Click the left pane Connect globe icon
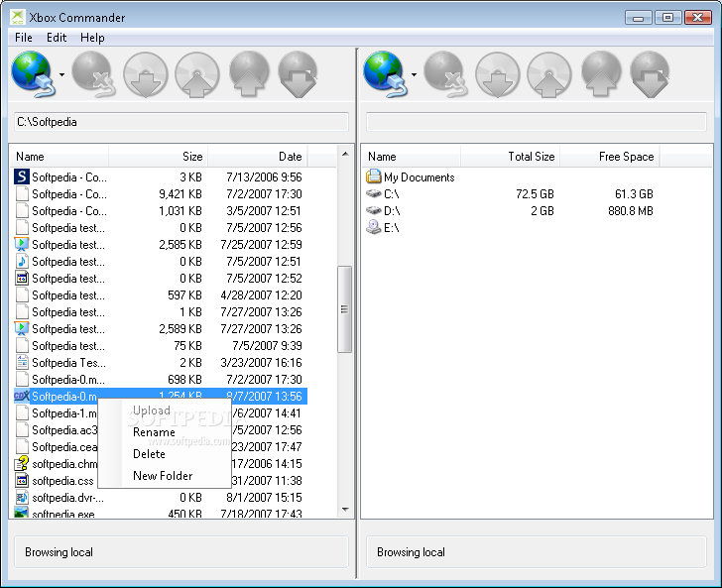This screenshot has height=588, width=722. pos(33,74)
